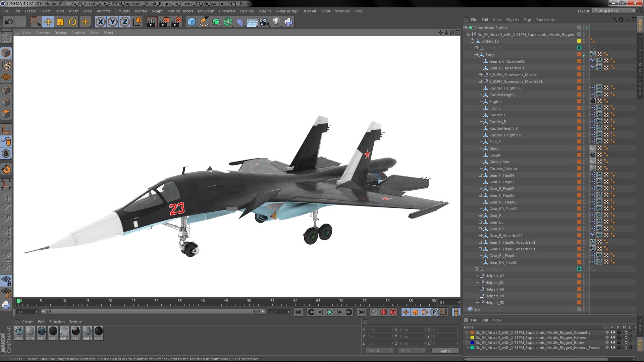Click the Python script icon in toolbar

pyautogui.click(x=288, y=22)
